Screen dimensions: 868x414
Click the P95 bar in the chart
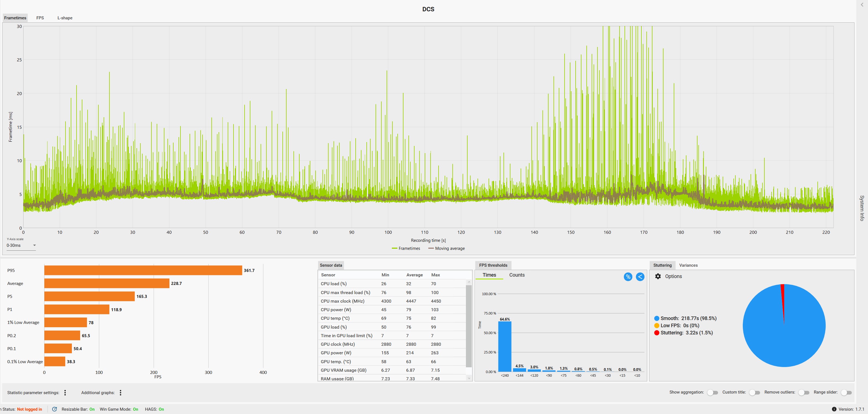click(143, 271)
